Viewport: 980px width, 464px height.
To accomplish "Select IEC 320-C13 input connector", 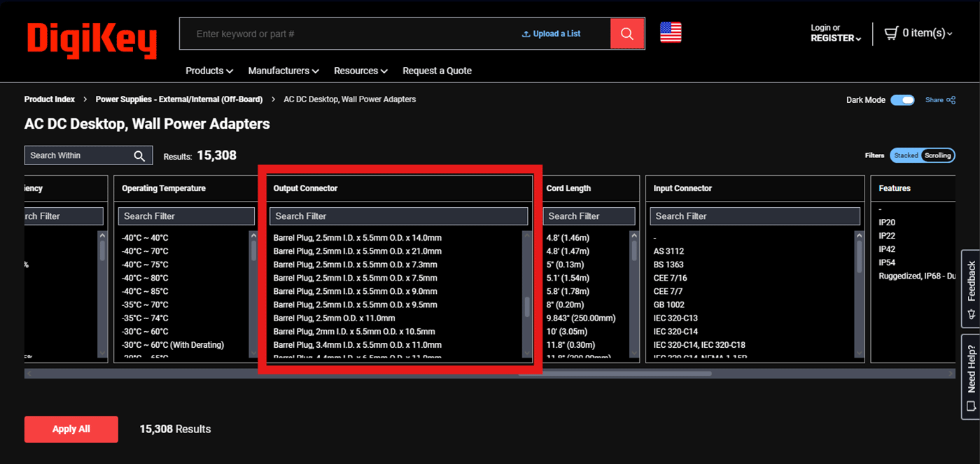I will 675,318.
